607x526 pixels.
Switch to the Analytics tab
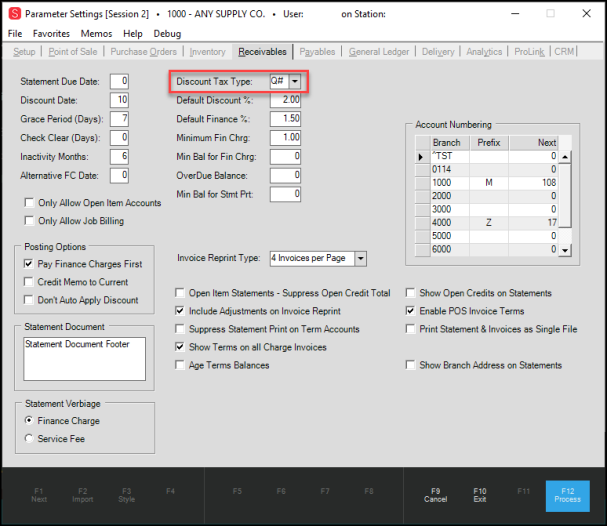click(484, 51)
